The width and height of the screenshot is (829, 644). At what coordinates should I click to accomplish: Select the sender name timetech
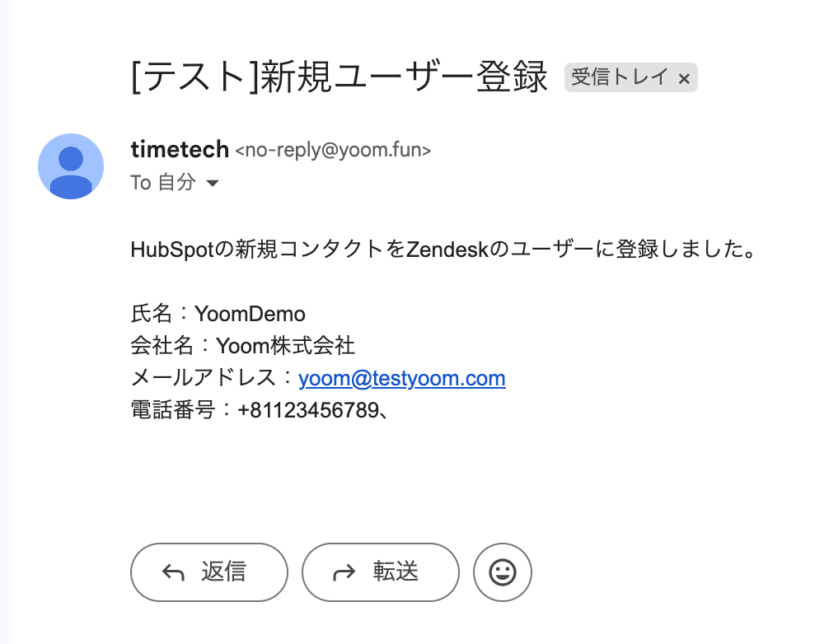point(180,150)
